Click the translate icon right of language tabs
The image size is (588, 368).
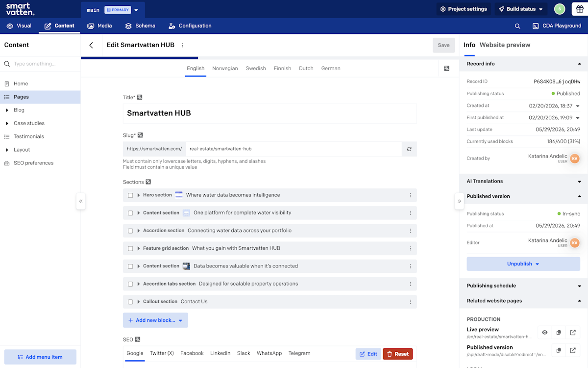(x=446, y=68)
